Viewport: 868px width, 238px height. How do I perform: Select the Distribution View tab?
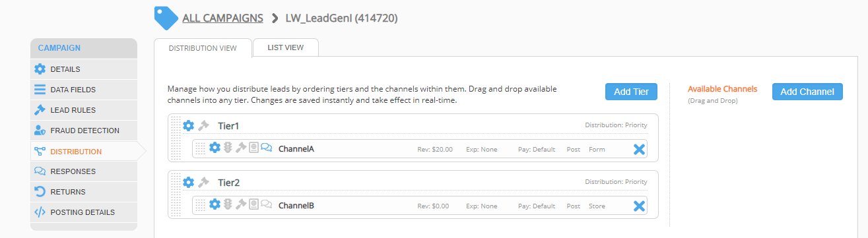point(203,48)
